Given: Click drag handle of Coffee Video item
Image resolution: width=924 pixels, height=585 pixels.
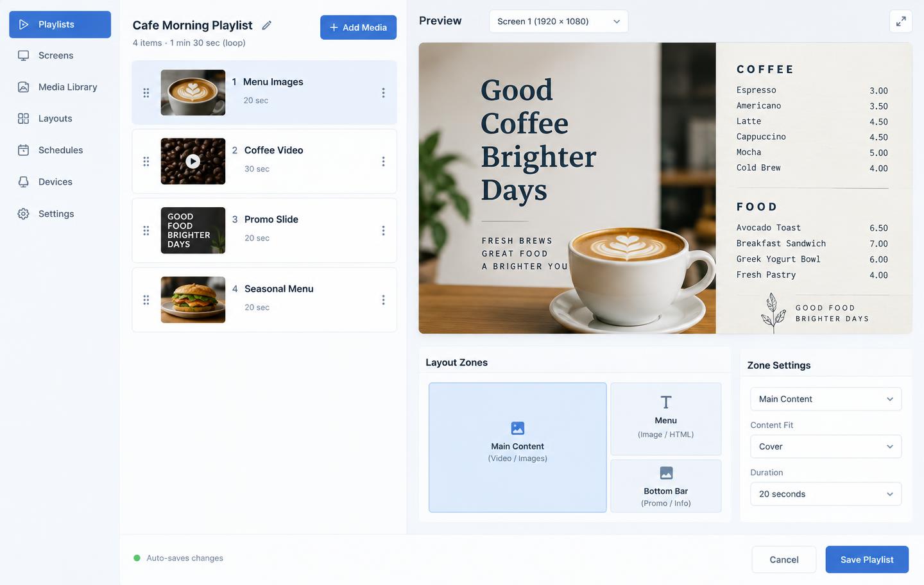Looking at the screenshot, I should point(146,162).
